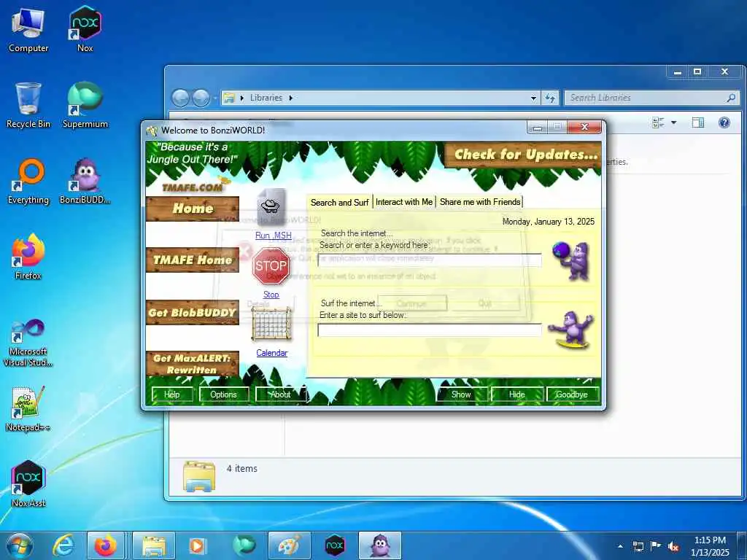Click the Libraries address bar breadcrumb
747x560 pixels.
point(266,98)
